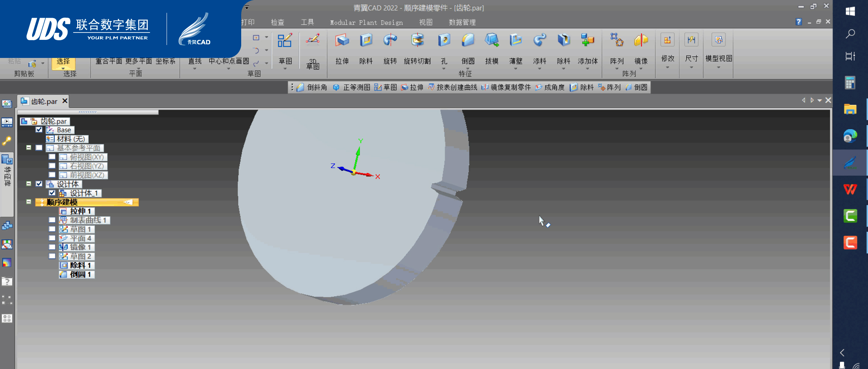Collapse the 顺序建模 tree node
Screen dimensions: 868x369
28,202
